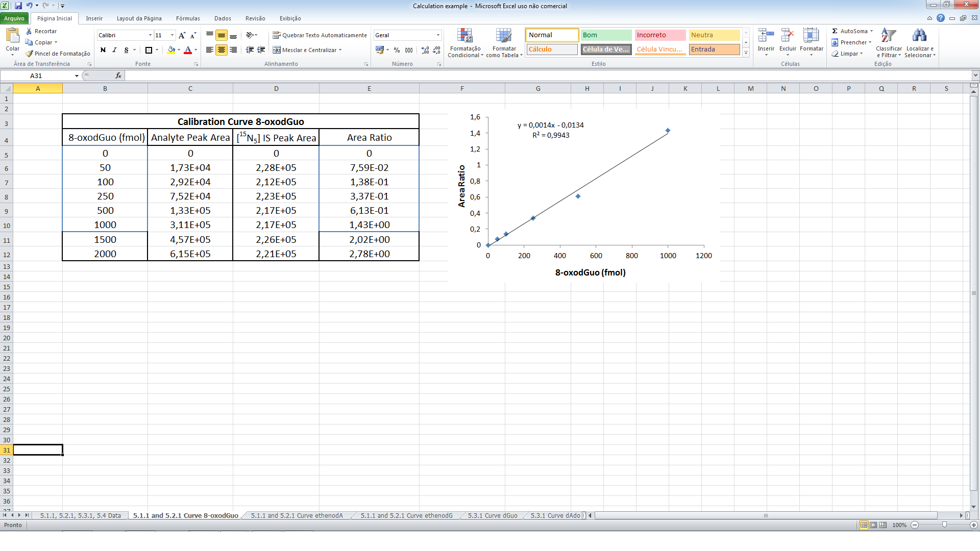Apply the Bom cell style
This screenshot has width=980, height=551.
606,35
